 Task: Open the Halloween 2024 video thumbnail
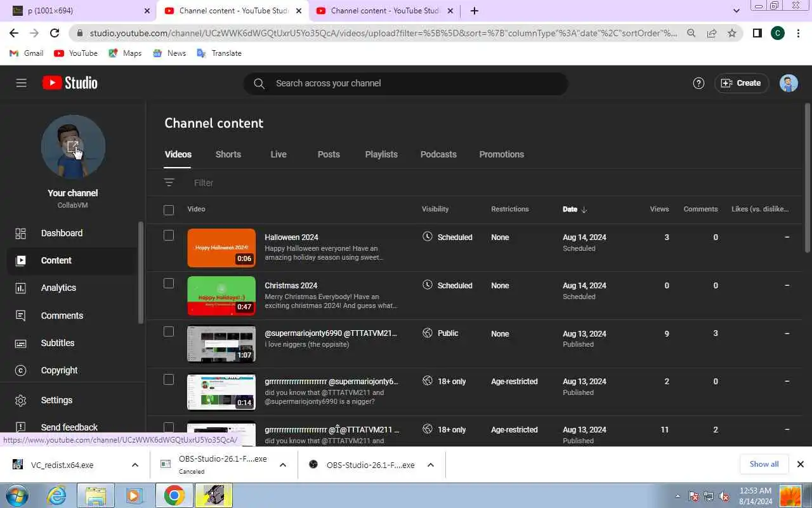(221, 248)
